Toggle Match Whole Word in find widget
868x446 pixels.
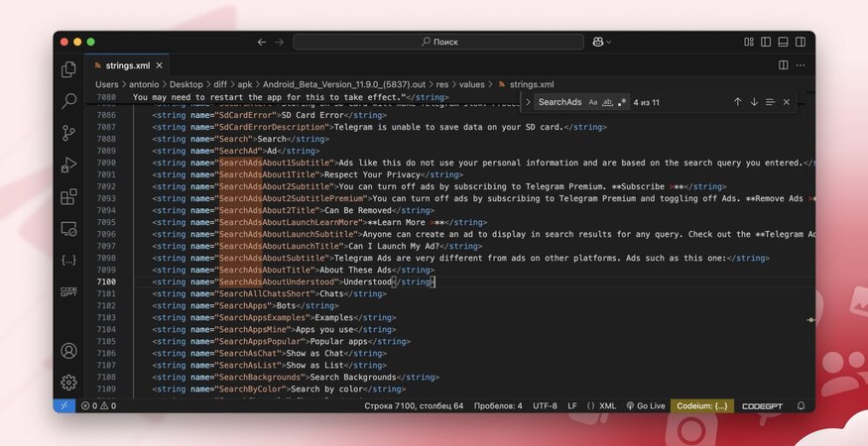607,102
